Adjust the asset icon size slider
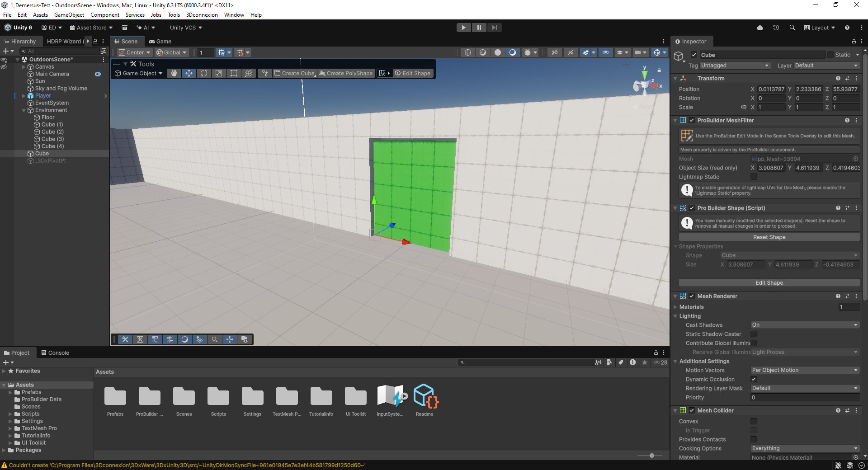 point(651,456)
